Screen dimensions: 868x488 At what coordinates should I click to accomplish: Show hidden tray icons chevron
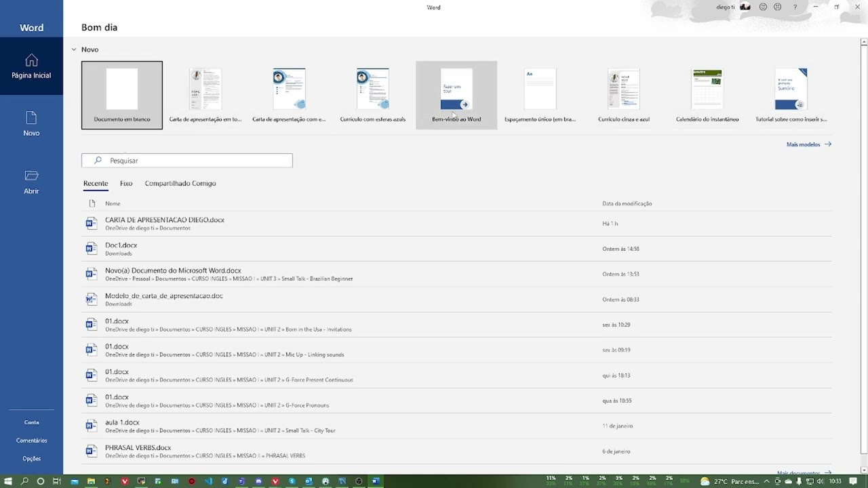(x=766, y=481)
